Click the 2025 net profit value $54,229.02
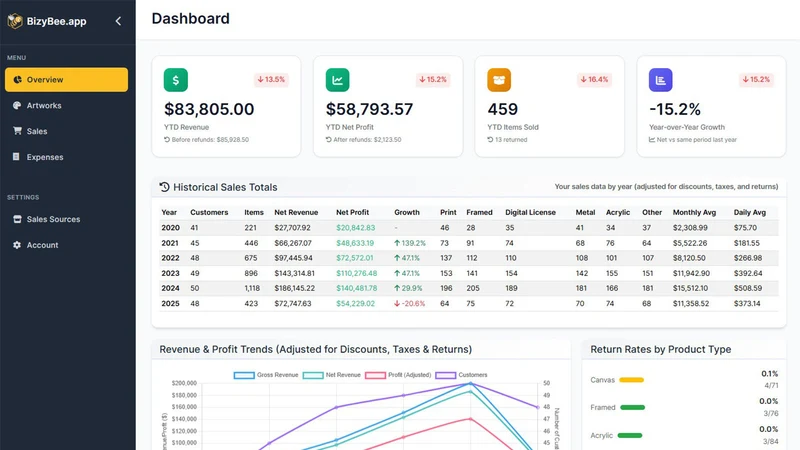 355,304
